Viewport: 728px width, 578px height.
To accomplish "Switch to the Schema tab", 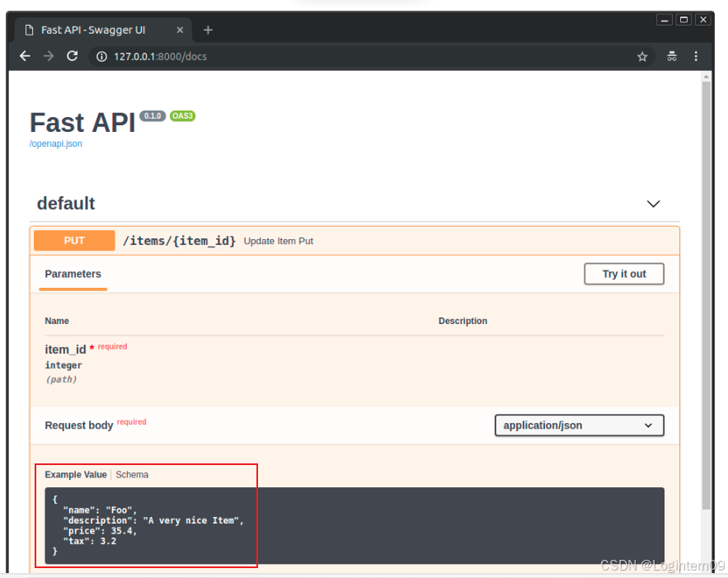I will click(132, 474).
